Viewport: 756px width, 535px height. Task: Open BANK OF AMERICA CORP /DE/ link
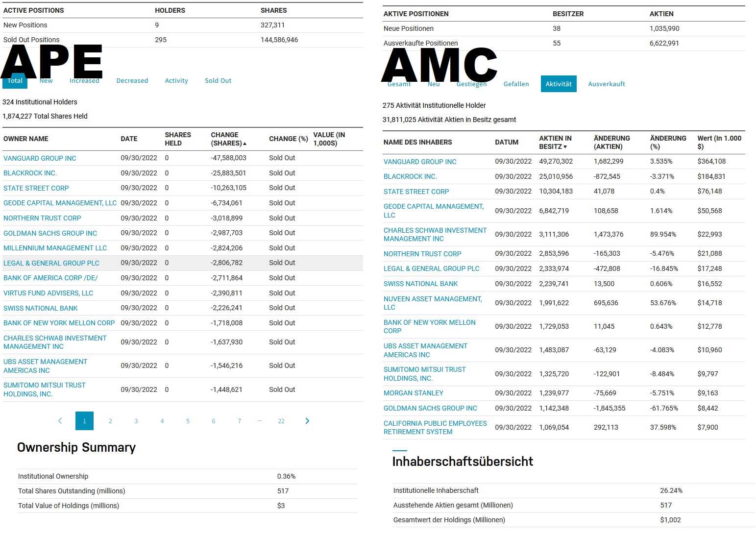pyautogui.click(x=50, y=278)
